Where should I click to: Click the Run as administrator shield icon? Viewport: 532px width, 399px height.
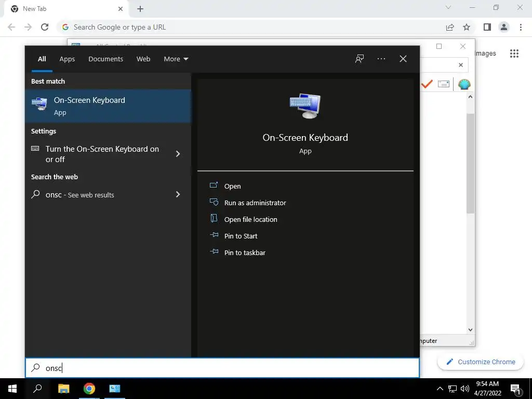click(x=214, y=202)
